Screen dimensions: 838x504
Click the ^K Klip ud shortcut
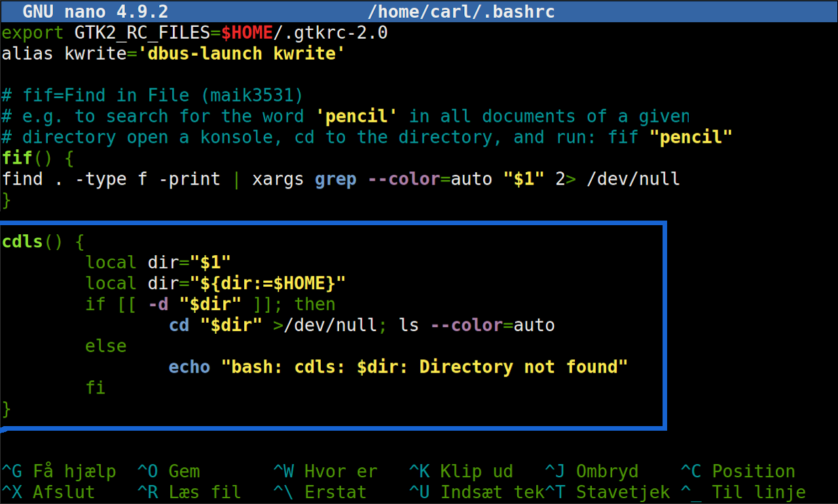tap(461, 471)
